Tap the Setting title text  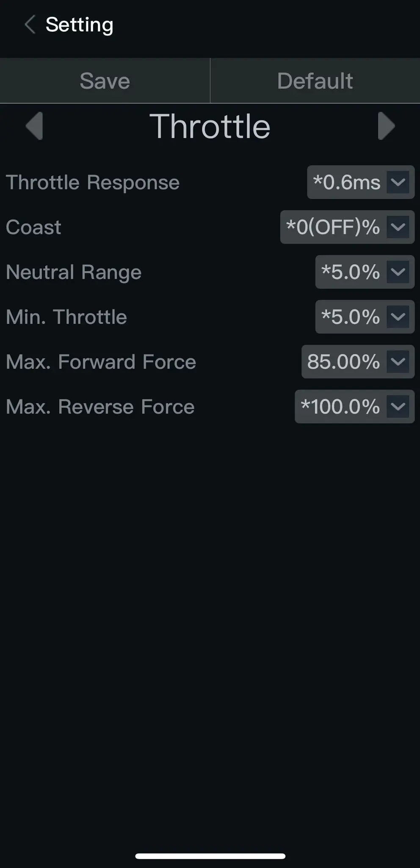click(x=80, y=25)
